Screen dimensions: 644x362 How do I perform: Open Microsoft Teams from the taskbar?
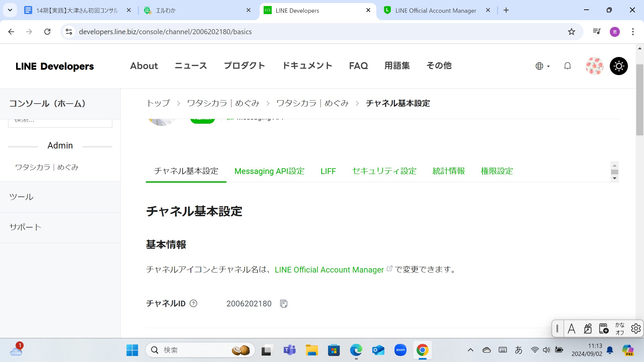[289, 350]
